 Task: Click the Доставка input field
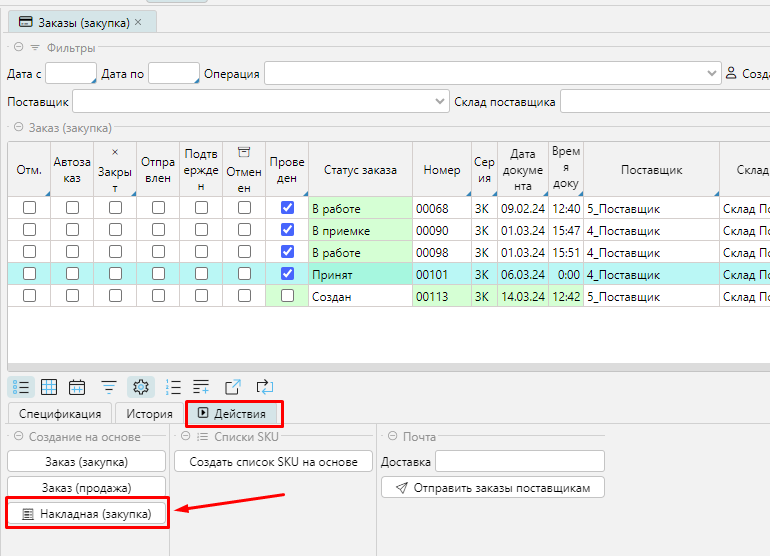tap(520, 461)
